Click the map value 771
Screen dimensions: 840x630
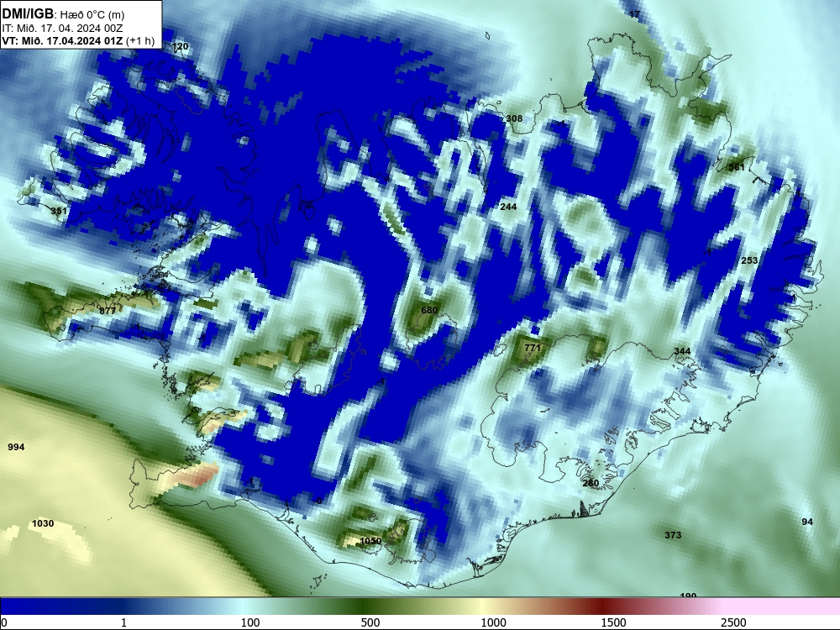[x=533, y=348]
